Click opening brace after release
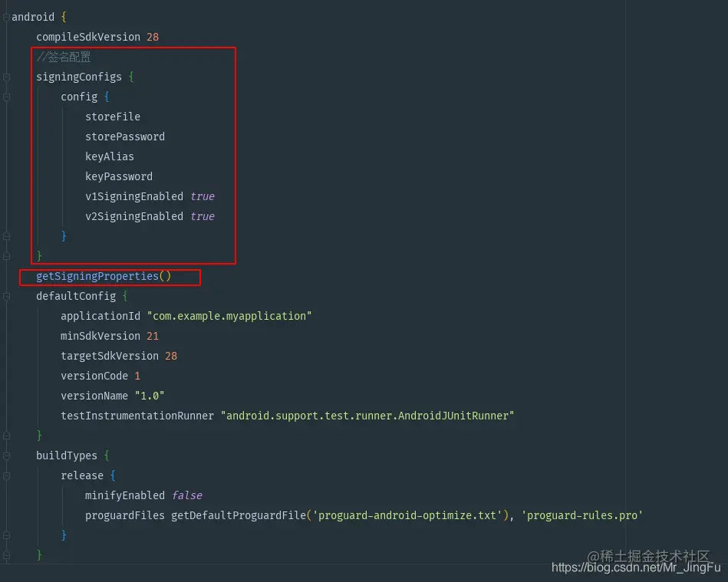This screenshot has width=728, height=582. pos(113,475)
